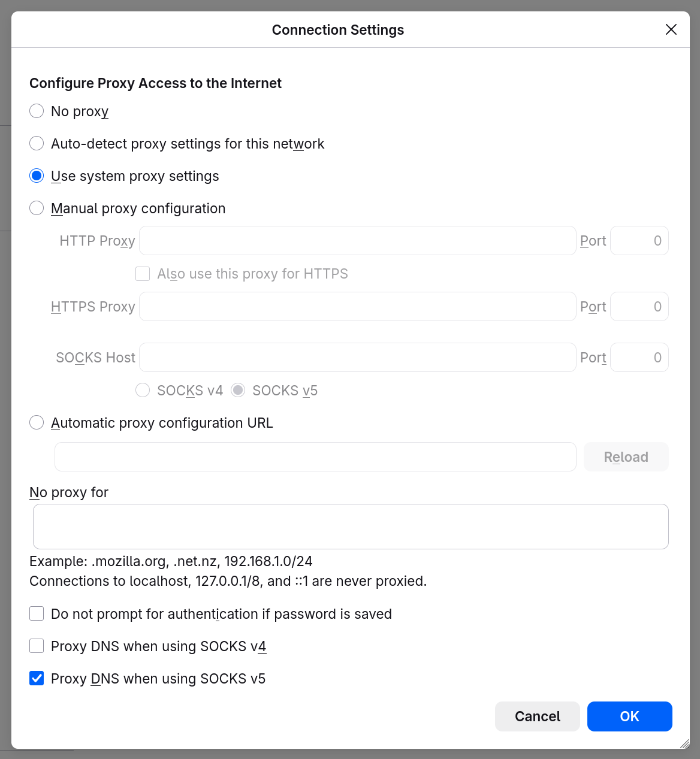Click the automatic proxy URL text field
Screen dimensions: 700x759
point(315,457)
